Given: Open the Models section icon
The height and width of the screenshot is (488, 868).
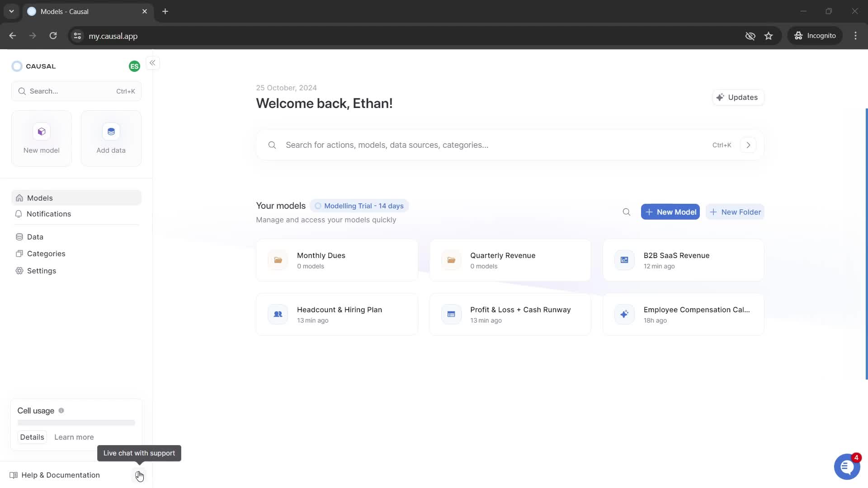Looking at the screenshot, I should 19,198.
